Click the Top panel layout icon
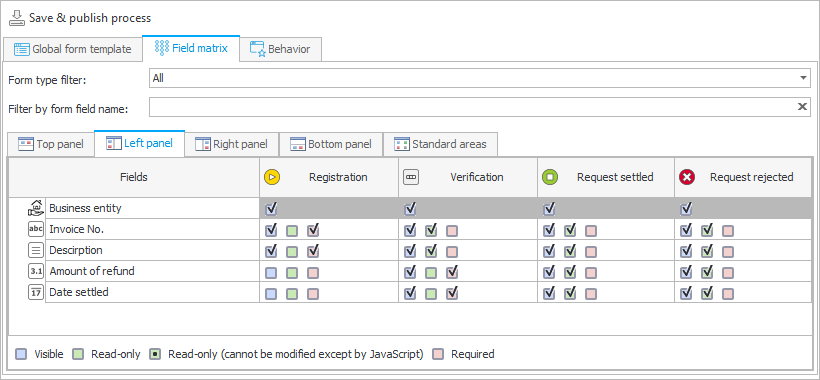This screenshot has height=380, width=820. 25,144
